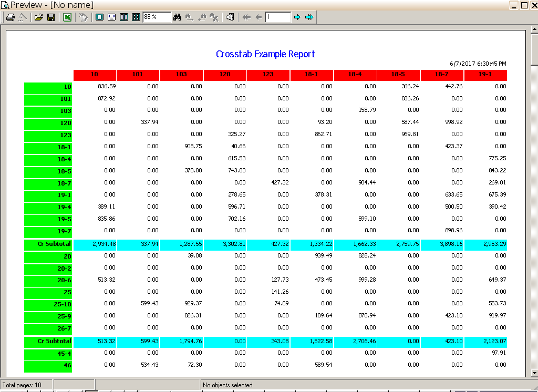Click the cell value 158.79
538x392 pixels.
point(367,110)
